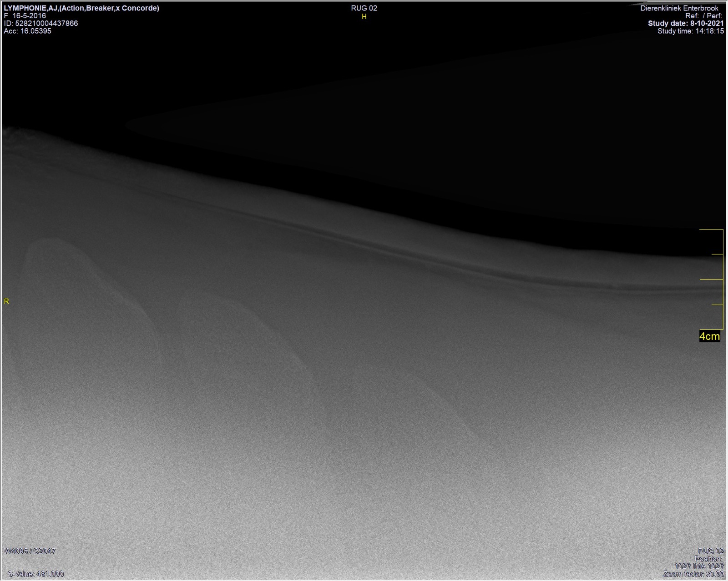Select the 1027 IMA 1027 image number
This screenshot has height=581, width=728.
click(699, 566)
